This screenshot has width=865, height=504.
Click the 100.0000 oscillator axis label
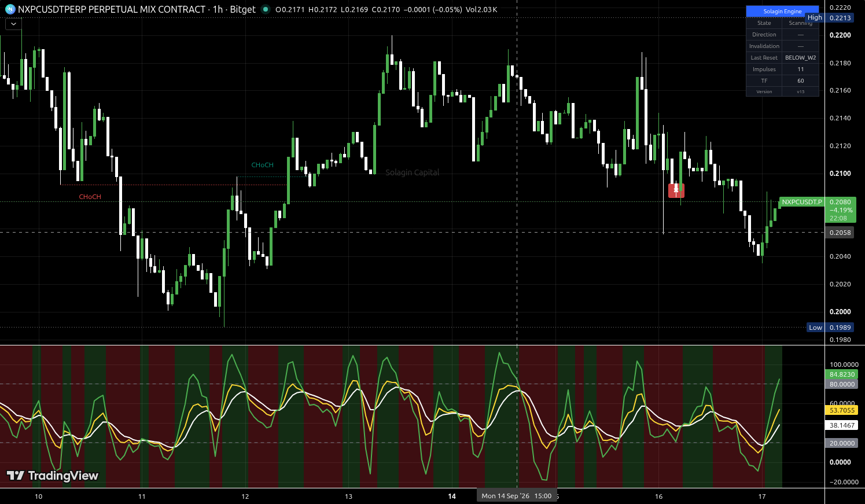pyautogui.click(x=844, y=365)
